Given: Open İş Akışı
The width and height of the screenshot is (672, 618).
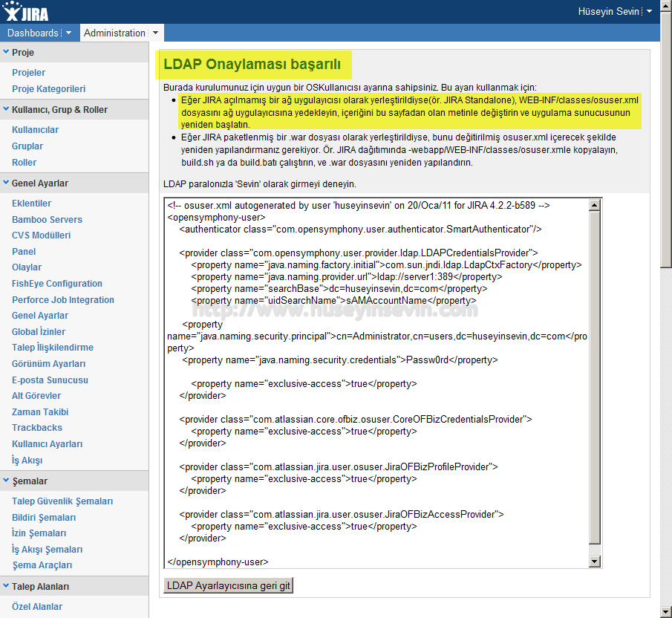Looking at the screenshot, I should 27,460.
